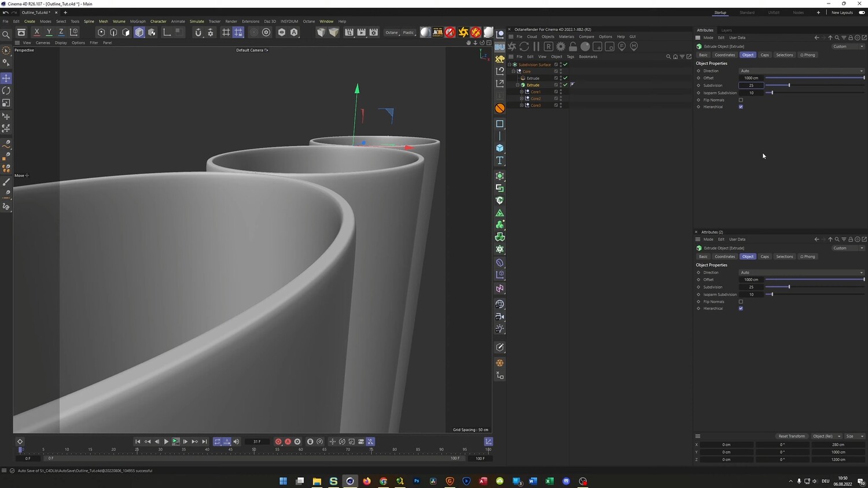Open the Object (Rel) coordinates dropdown
Screen dimensions: 868x488
826,436
